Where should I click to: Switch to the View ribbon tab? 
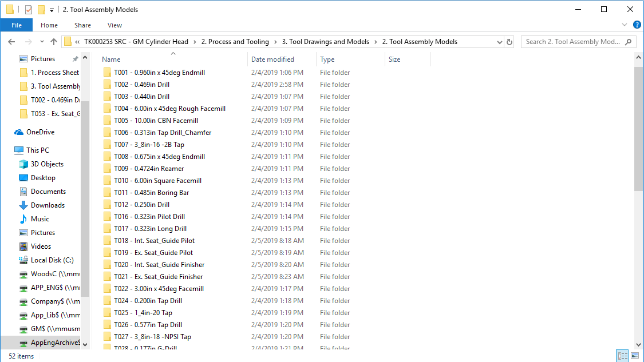(114, 25)
